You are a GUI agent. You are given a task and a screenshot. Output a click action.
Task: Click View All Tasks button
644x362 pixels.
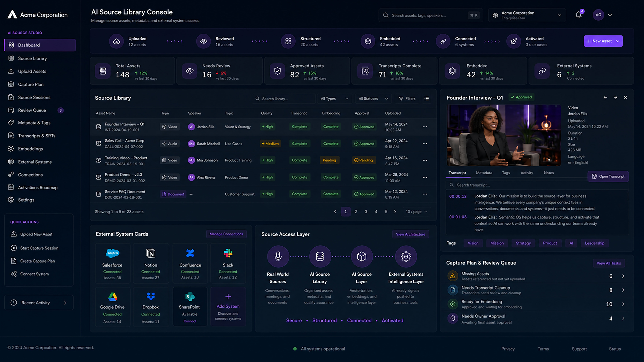608,263
